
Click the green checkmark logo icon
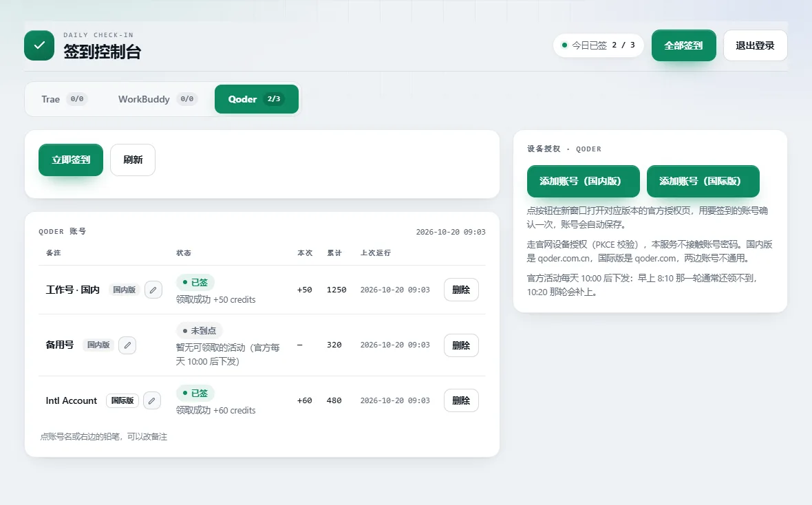(x=39, y=45)
